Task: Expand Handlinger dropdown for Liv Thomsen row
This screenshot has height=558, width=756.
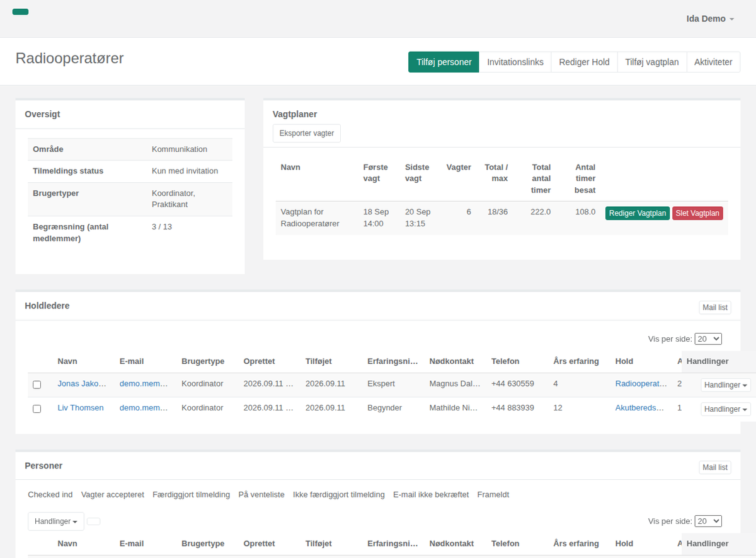Action: point(726,409)
